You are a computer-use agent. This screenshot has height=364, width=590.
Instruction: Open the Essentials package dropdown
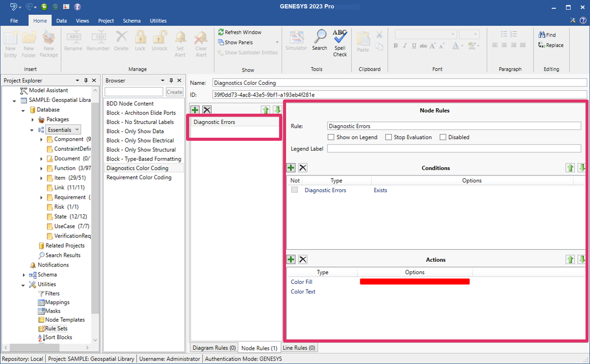click(77, 130)
